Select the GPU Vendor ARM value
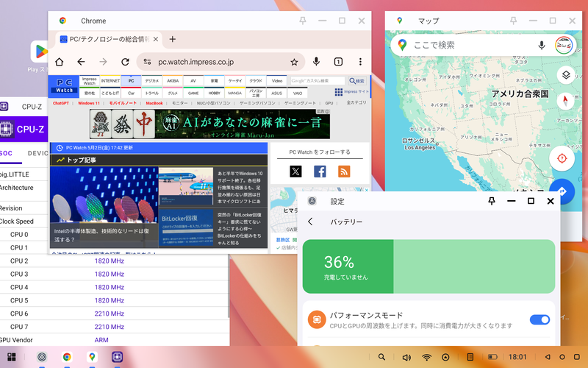Screen dimensions: 588x368 pyautogui.click(x=101, y=340)
